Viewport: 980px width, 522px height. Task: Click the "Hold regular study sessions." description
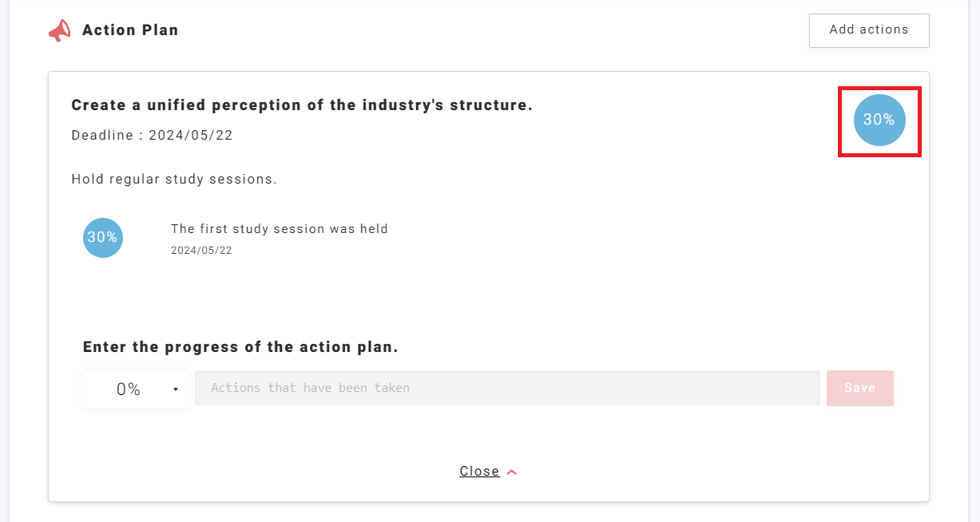tap(174, 179)
